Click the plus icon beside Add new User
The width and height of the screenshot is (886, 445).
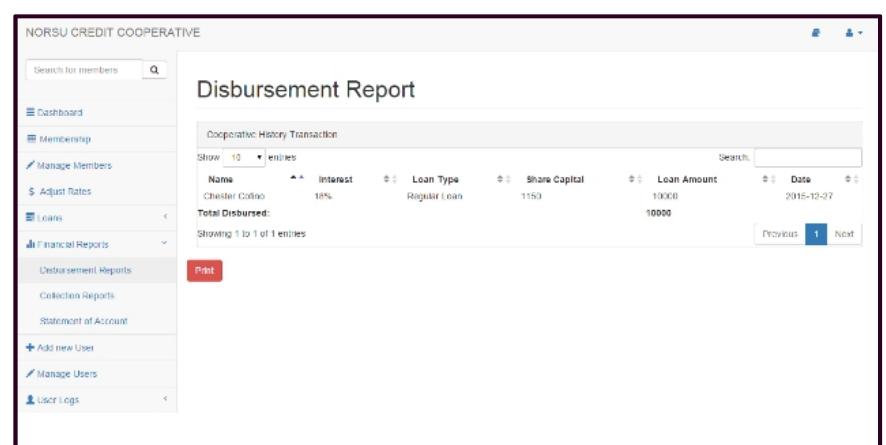(x=30, y=347)
